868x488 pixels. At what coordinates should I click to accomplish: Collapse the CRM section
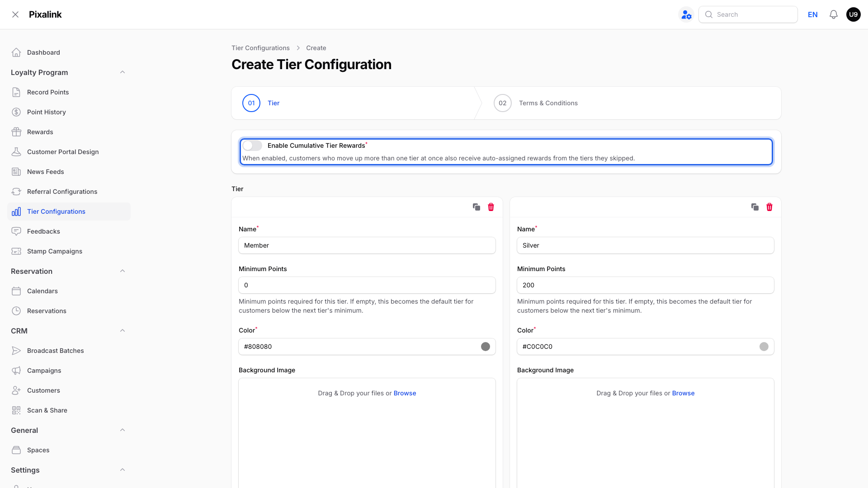point(123,331)
